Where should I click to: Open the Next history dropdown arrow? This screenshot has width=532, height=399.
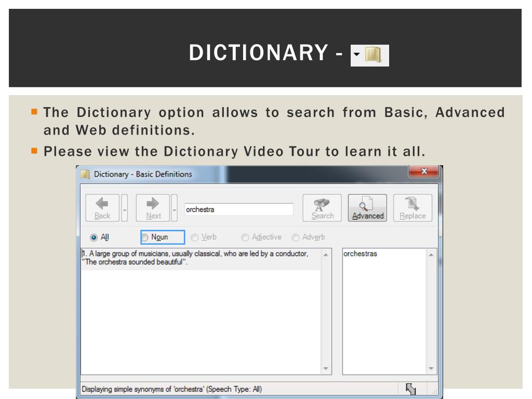click(175, 208)
